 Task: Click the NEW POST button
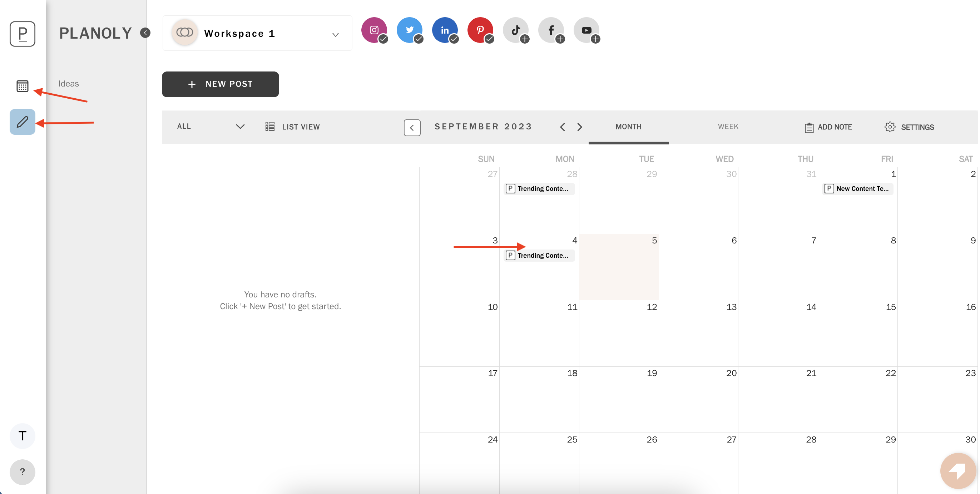click(x=220, y=84)
